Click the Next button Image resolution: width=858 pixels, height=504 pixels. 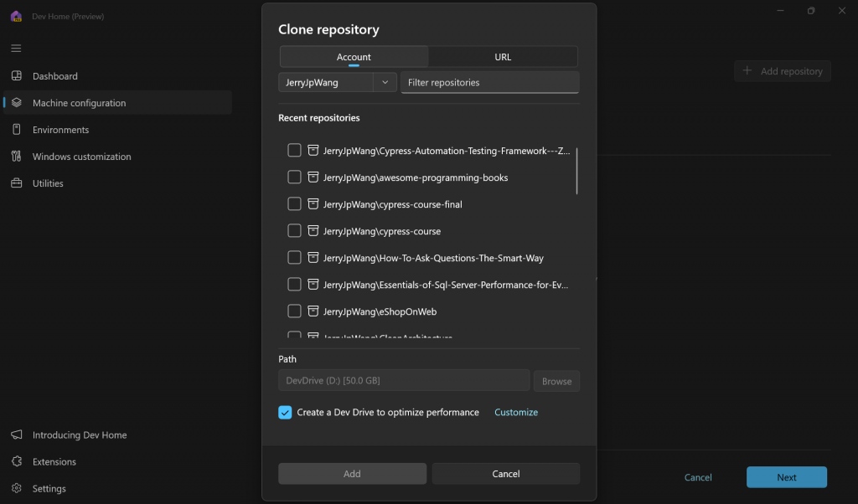tap(786, 476)
